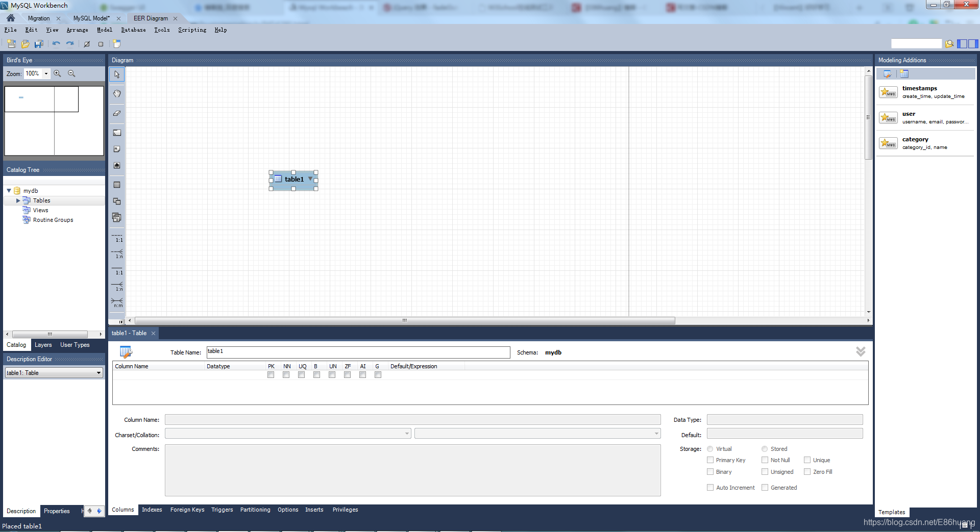Click the category template icon
This screenshot has width=980, height=532.
pyautogui.click(x=888, y=143)
